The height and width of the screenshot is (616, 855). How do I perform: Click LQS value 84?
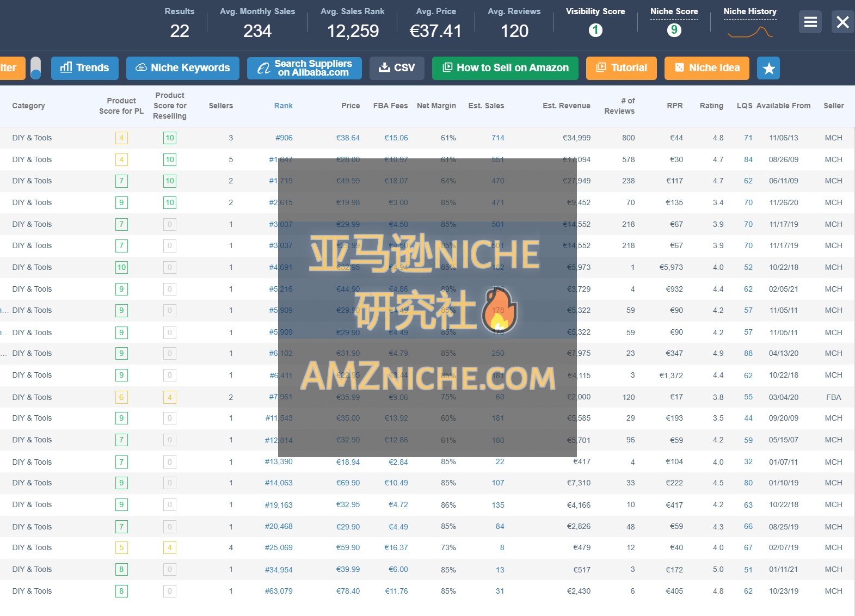(x=748, y=159)
